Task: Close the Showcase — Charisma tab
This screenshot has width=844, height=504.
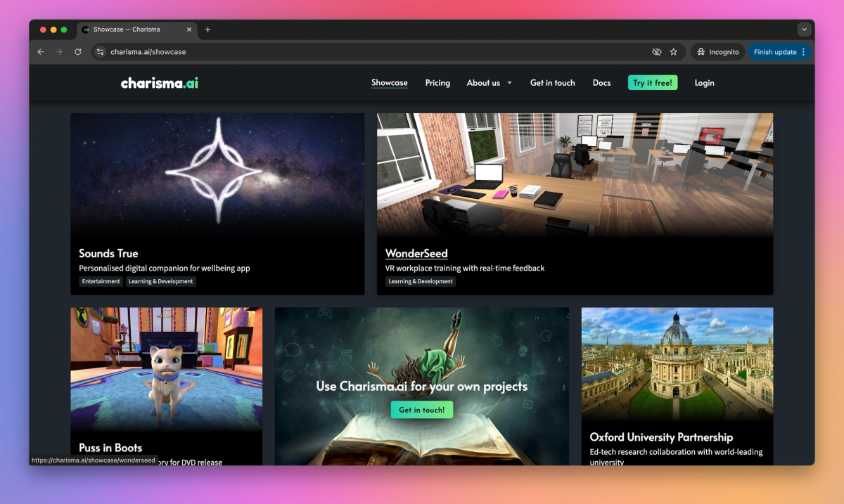Action: [190, 30]
